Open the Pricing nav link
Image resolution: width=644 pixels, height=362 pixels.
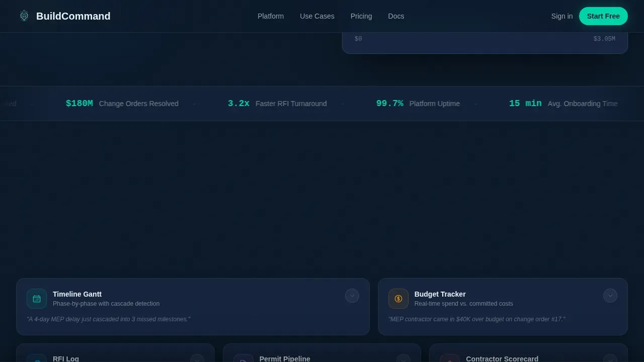point(361,16)
